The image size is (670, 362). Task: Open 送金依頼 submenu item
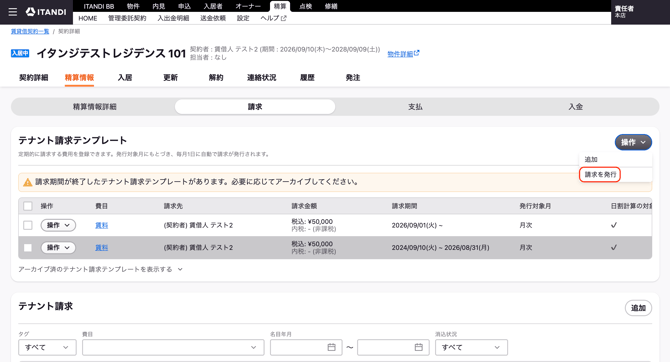coord(213,18)
